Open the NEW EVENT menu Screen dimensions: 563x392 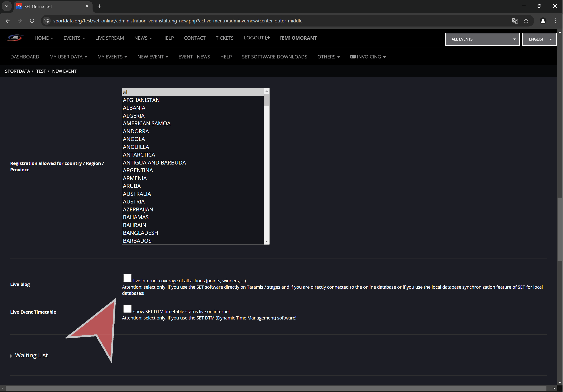(x=152, y=57)
